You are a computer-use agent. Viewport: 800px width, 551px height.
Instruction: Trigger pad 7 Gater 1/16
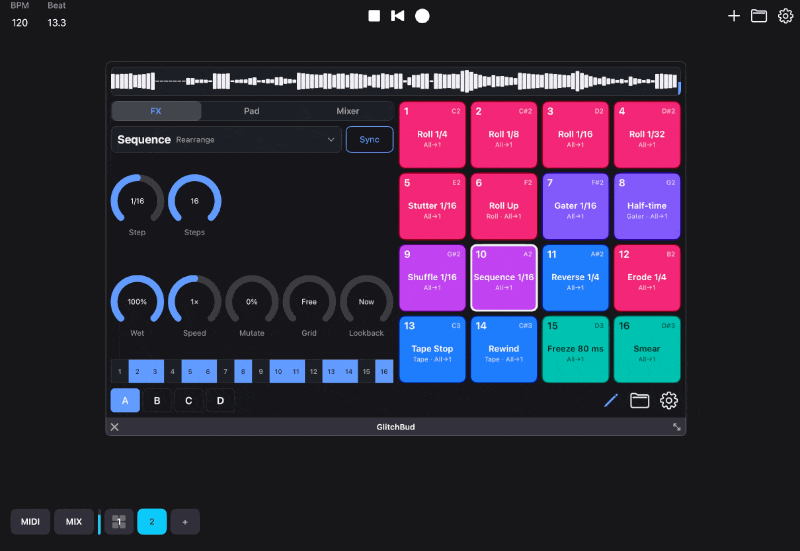(x=576, y=206)
